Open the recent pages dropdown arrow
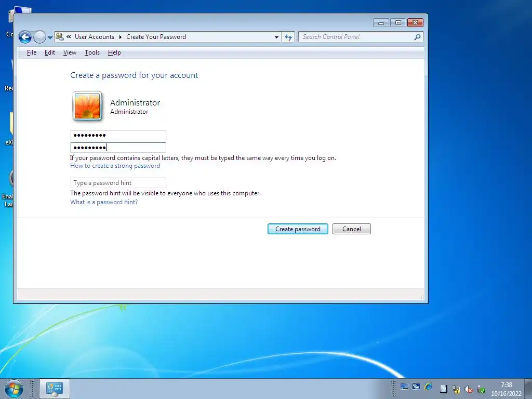Screen dimensions: 532x399 point(50,37)
